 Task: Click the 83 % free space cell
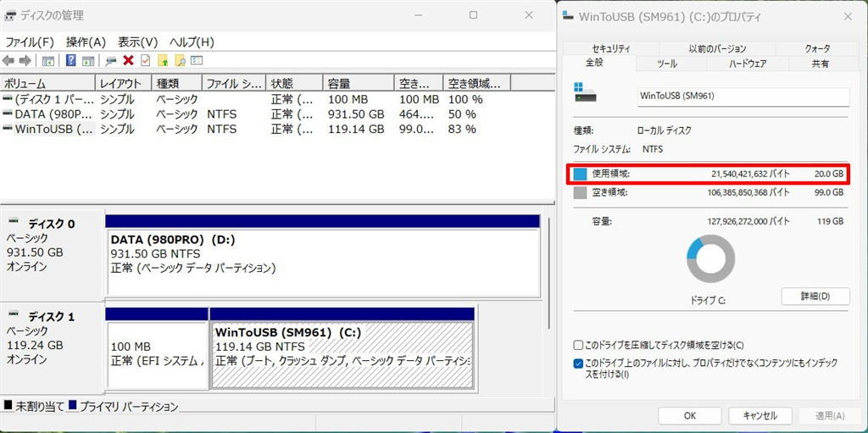coord(462,130)
